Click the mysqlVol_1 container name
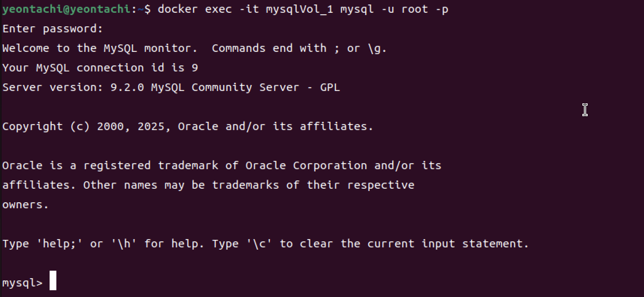Viewport: 644px width, 297px height. point(299,9)
